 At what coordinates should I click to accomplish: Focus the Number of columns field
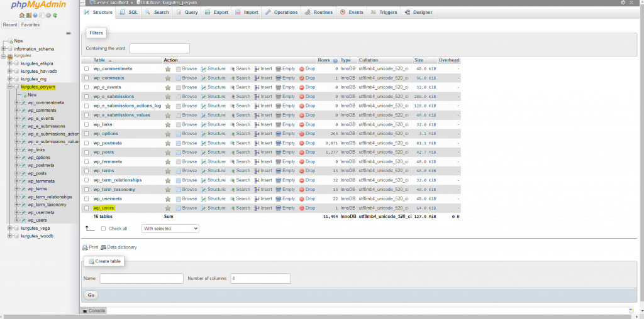(260, 278)
